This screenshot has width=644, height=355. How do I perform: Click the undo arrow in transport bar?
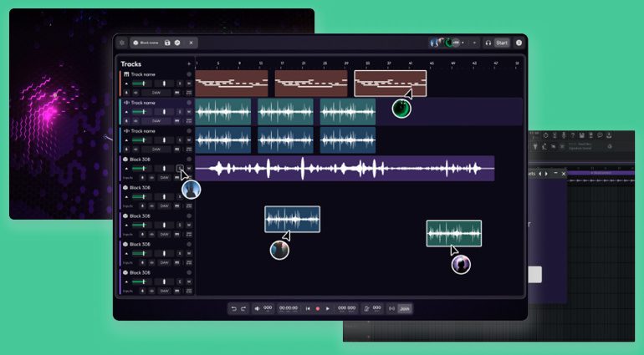point(233,308)
